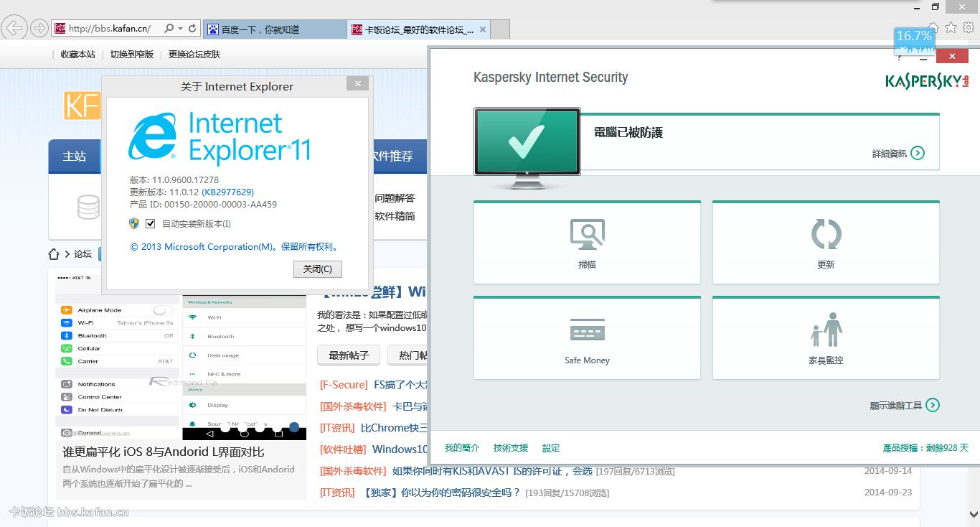This screenshot has width=980, height=527.
Task: Switch to the 百度一下，你就知道 tab
Action: click(x=275, y=29)
